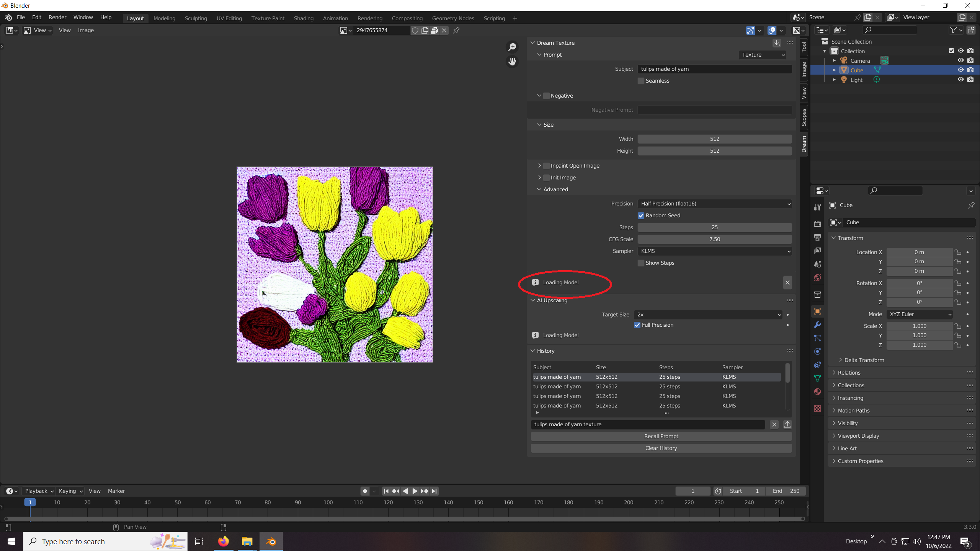
Task: Click the Recall Prompt button
Action: point(661,436)
